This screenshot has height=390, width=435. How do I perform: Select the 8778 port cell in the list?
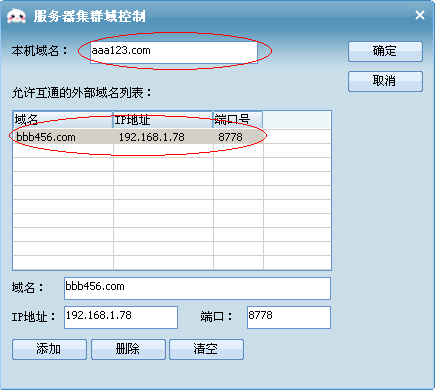tap(238, 137)
